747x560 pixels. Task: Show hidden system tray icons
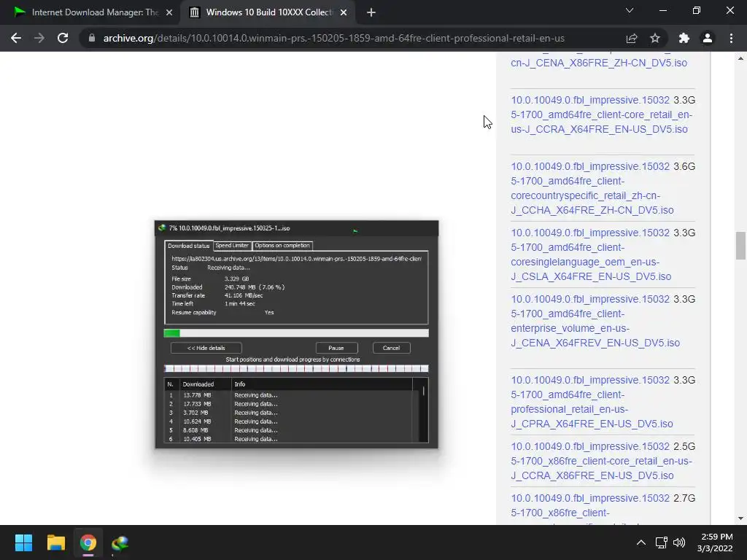tap(641, 542)
